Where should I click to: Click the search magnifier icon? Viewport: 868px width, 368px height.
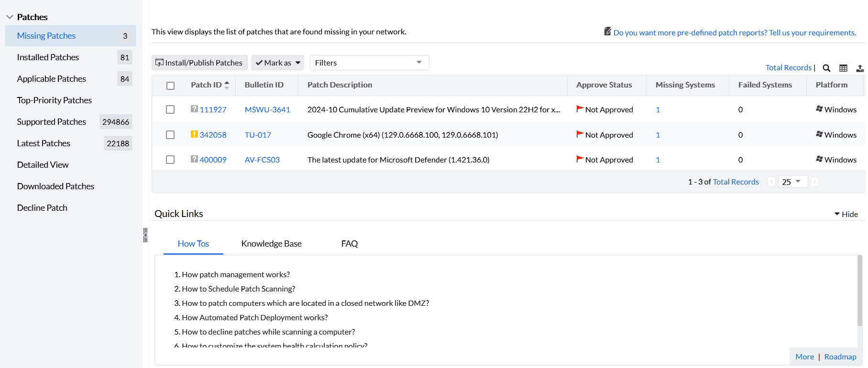pos(826,68)
